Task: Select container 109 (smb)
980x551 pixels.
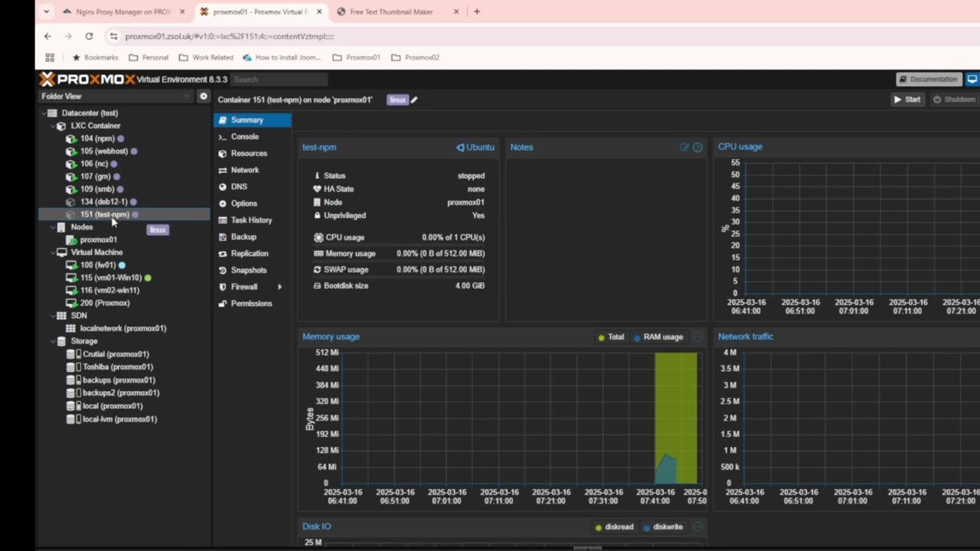Action: 97,189
